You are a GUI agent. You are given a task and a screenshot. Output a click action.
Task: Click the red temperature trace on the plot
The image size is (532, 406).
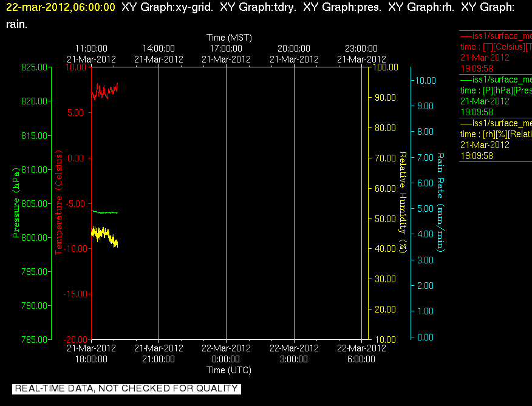click(x=104, y=91)
